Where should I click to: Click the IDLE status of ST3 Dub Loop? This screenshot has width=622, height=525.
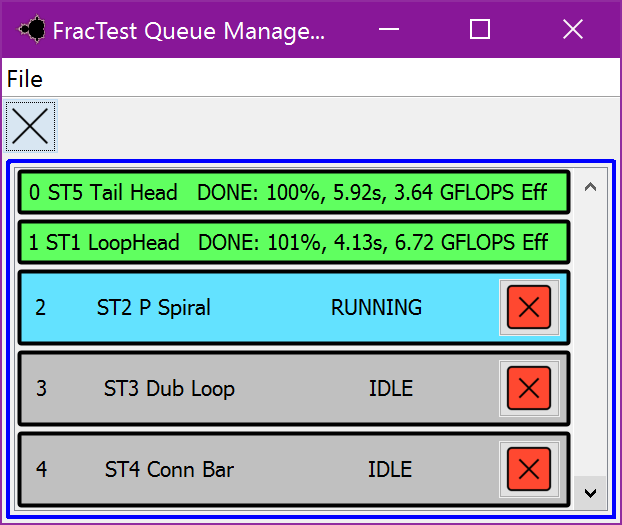pos(391,388)
